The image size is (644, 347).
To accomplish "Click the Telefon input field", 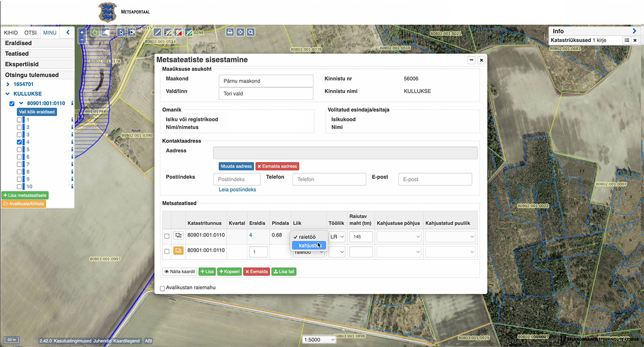I will click(329, 179).
